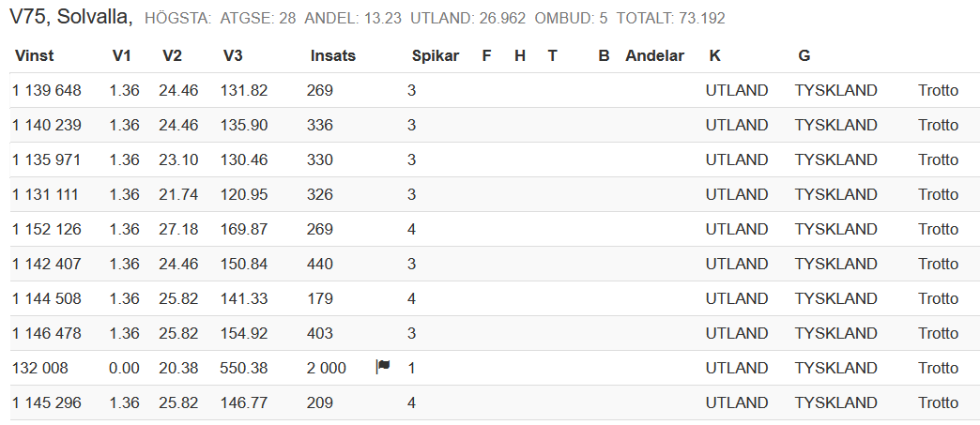Screen dimensions: 980x425
Task: Click the B column header
Action: 604,55
